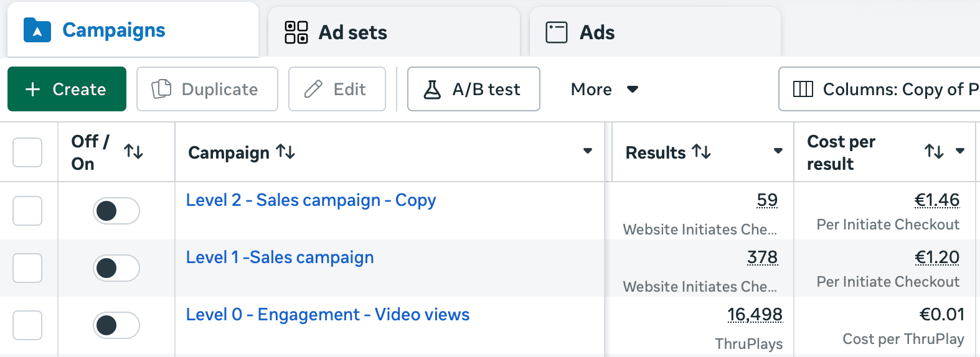
Task: Open the Columns: Copy of P selector
Action: [x=879, y=89]
